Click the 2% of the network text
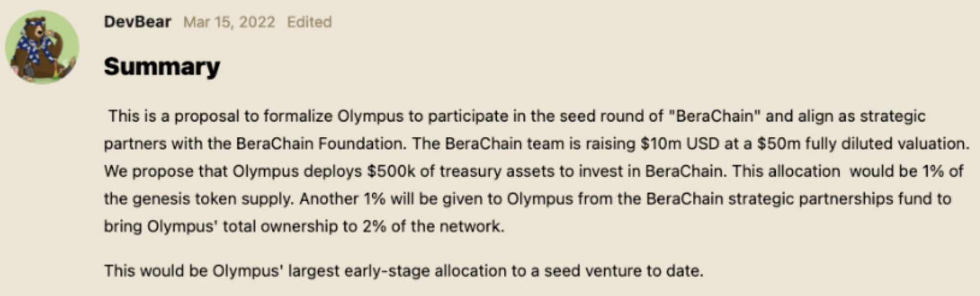The width and height of the screenshot is (980, 296). [x=433, y=226]
